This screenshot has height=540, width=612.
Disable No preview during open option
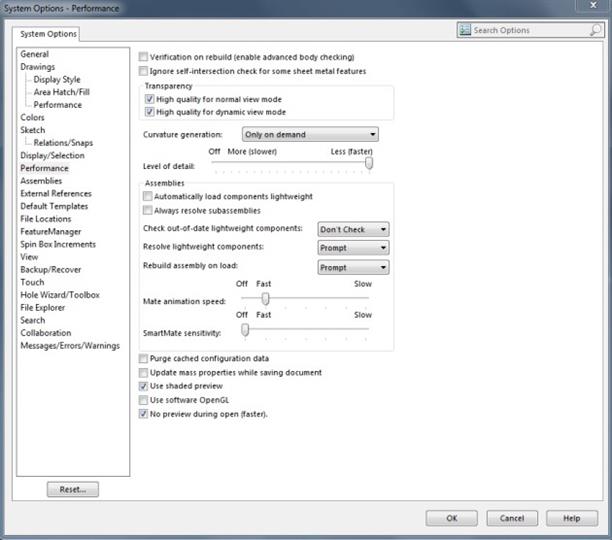pos(144,413)
